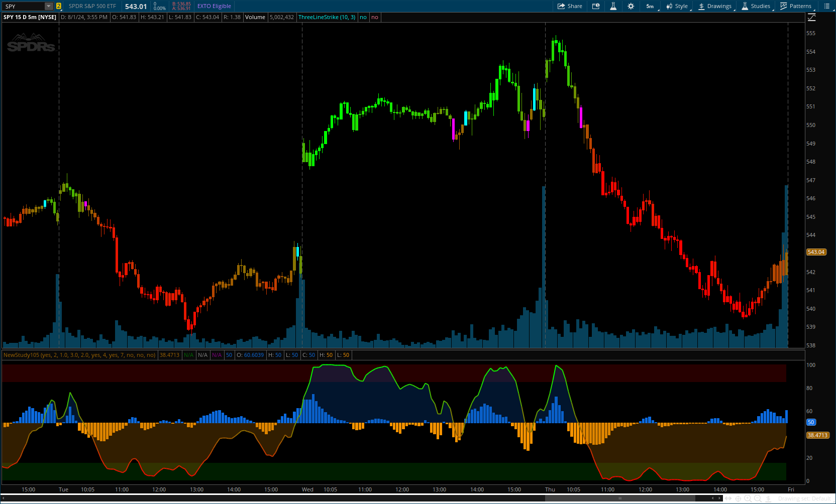Open the Patterns menu
836x504 pixels.
796,6
